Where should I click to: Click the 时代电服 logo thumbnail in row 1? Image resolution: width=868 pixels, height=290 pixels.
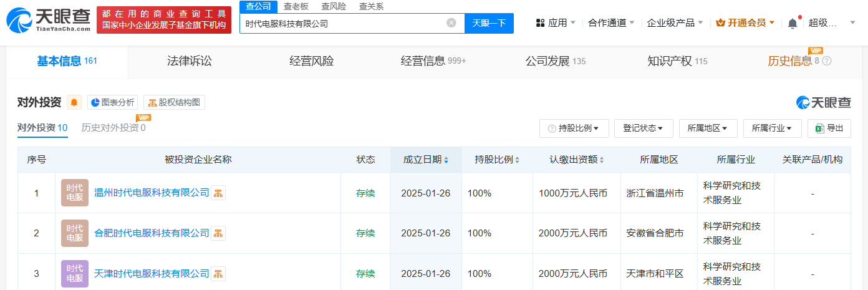coord(75,193)
